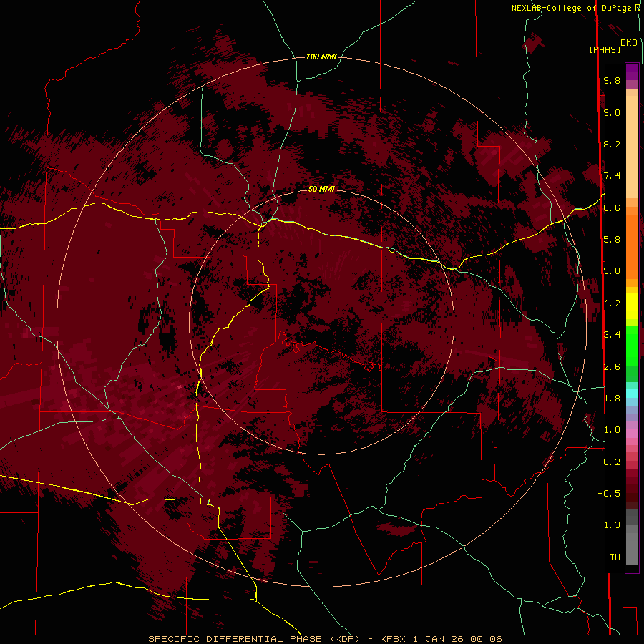Click the SPECIFIC DIFFERENTIAL PHASE (KDP) caption
This screenshot has width=644, height=644.
pos(253,639)
